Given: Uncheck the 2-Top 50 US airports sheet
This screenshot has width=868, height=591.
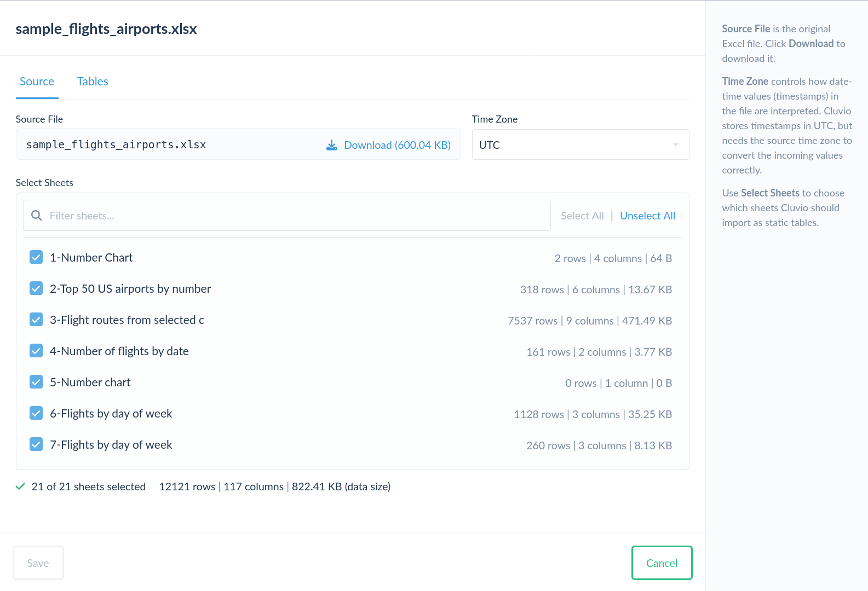Looking at the screenshot, I should pos(36,288).
